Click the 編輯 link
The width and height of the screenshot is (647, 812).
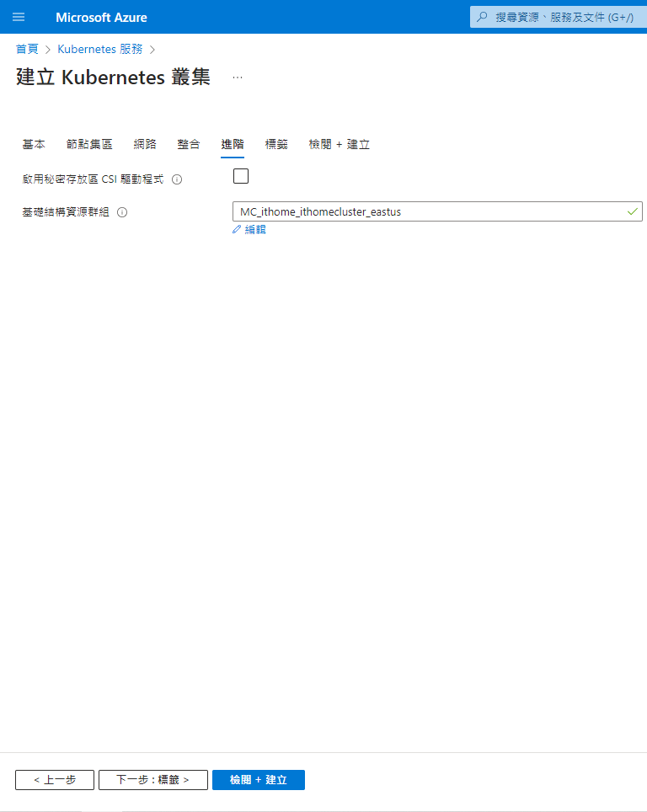pos(255,229)
